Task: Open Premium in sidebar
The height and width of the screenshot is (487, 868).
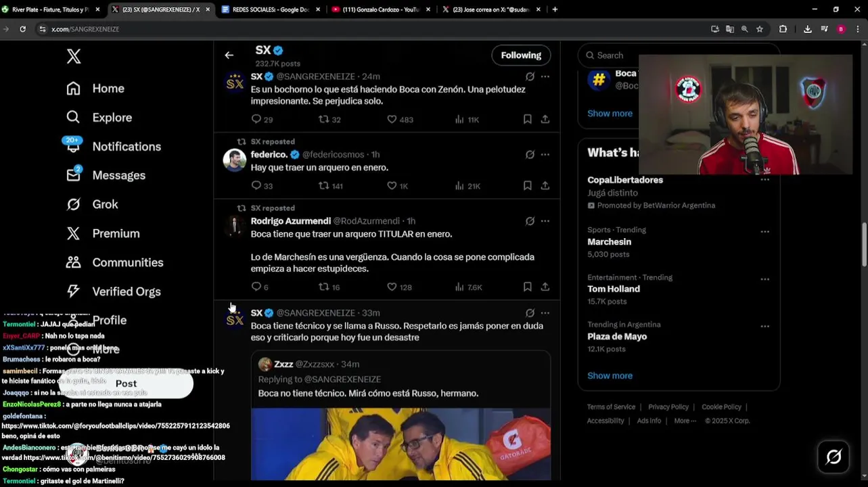Action: [x=103, y=233]
